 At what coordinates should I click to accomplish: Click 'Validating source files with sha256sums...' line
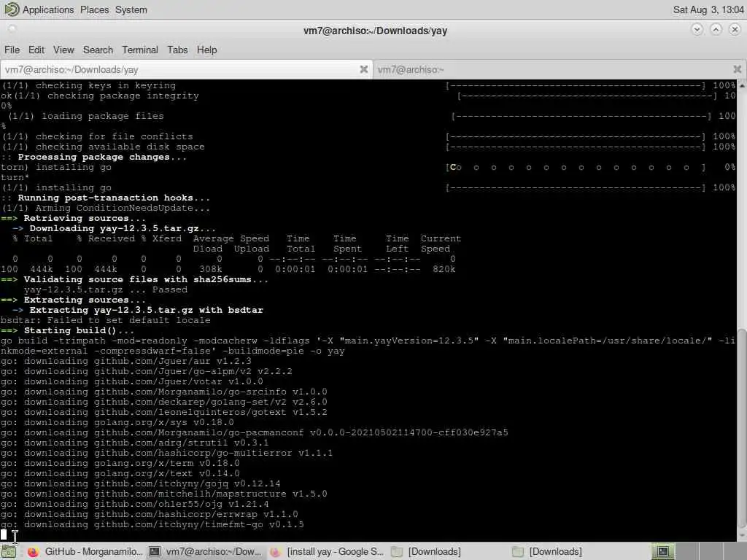(x=135, y=279)
